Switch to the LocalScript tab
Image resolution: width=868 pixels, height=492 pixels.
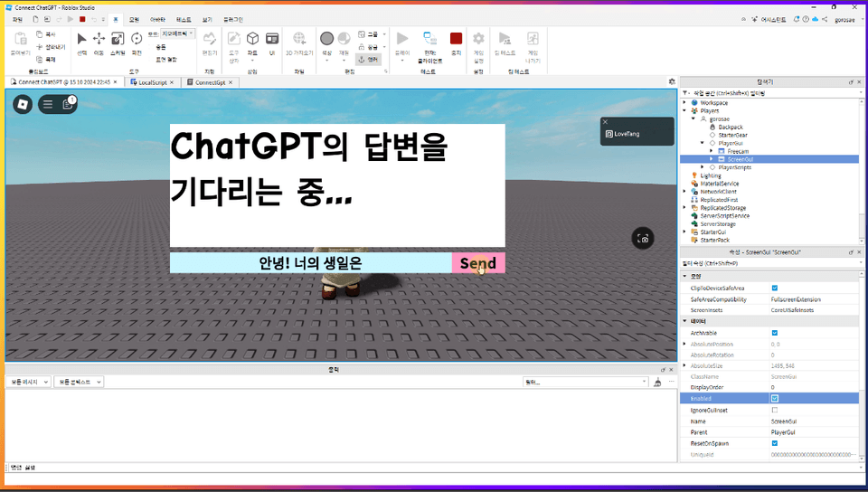point(152,82)
